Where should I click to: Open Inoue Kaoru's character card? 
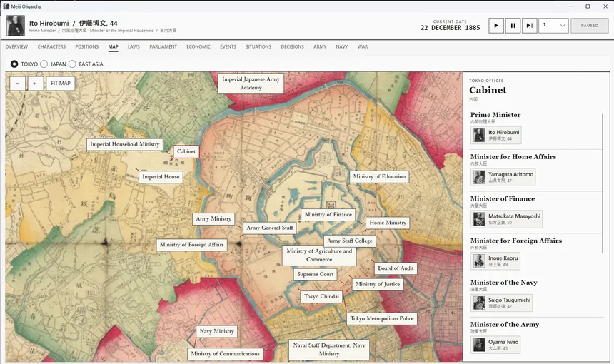tap(495, 261)
